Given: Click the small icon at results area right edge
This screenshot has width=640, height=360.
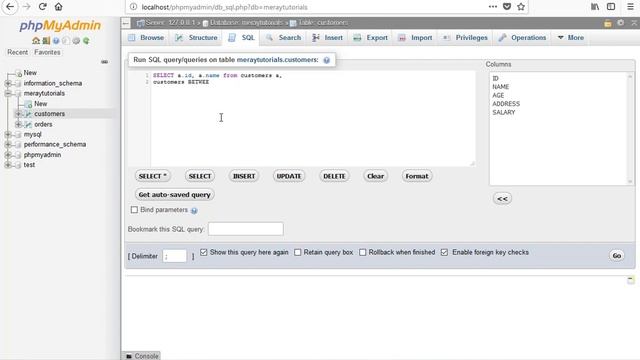Looking at the screenshot, I should pyautogui.click(x=631, y=280).
